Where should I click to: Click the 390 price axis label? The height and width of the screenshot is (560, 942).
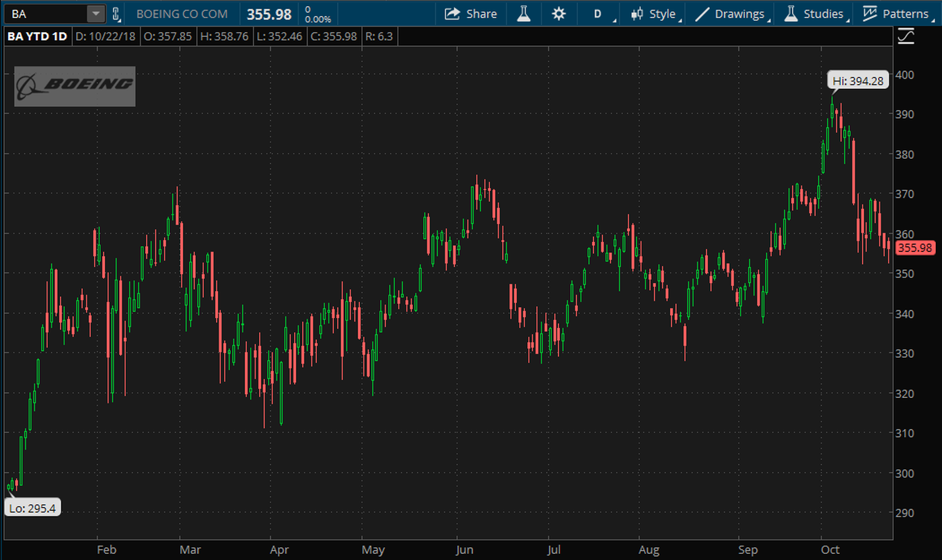pyautogui.click(x=904, y=114)
